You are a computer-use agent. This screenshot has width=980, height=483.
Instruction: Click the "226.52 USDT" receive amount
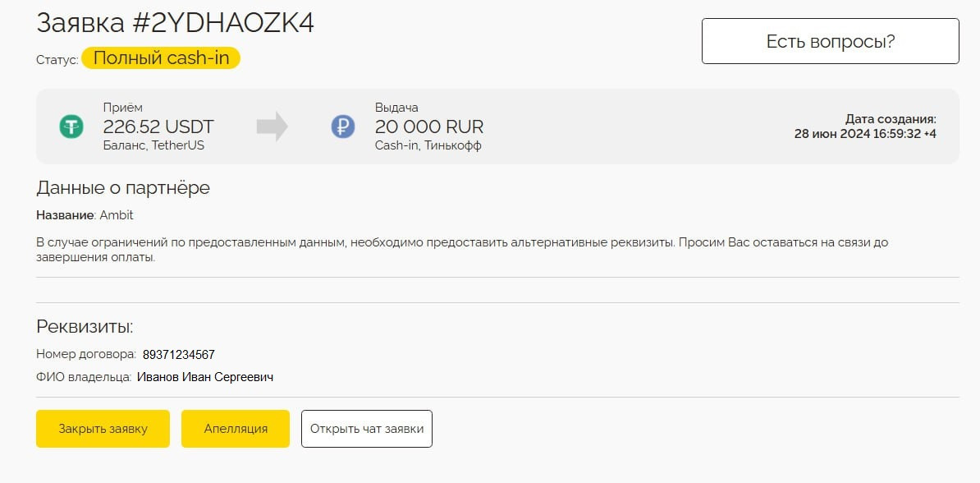158,126
